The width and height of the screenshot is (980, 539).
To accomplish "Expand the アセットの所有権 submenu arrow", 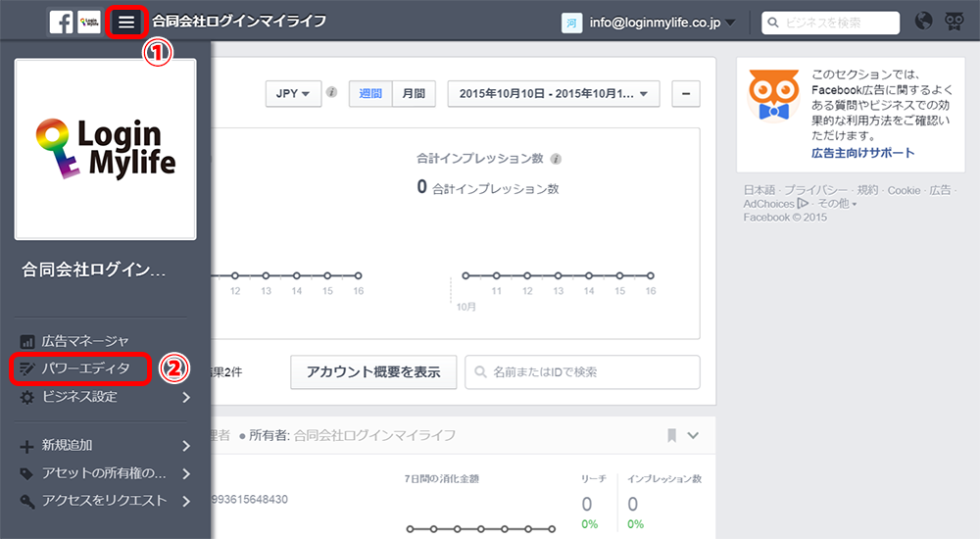I will coord(186,473).
